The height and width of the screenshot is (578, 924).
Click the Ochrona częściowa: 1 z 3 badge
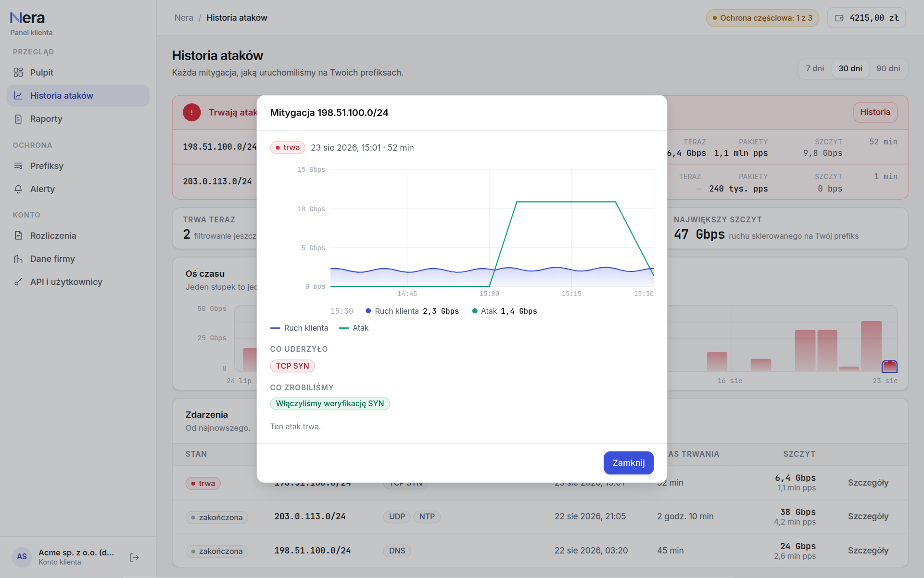click(x=762, y=18)
